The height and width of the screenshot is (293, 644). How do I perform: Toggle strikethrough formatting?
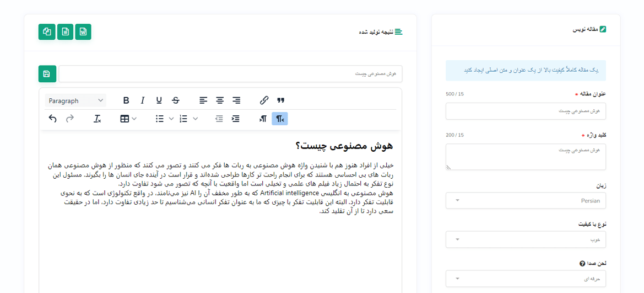[176, 100]
